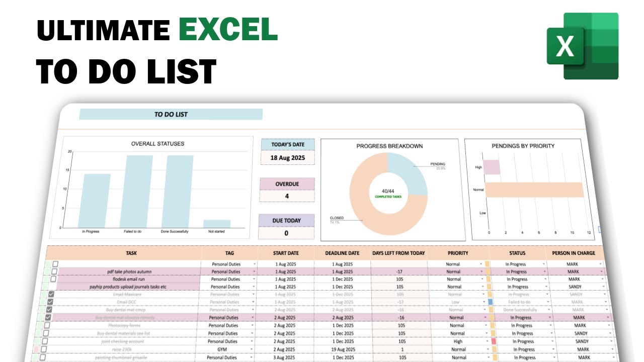644x362 pixels.
Task: Click the orange priority color cell for raise 230k
Action: click(495, 349)
